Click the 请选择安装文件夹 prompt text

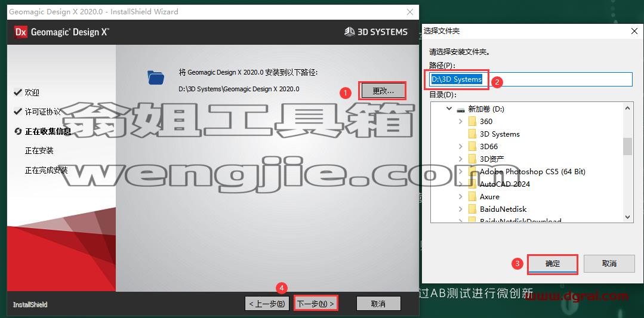pos(460,52)
